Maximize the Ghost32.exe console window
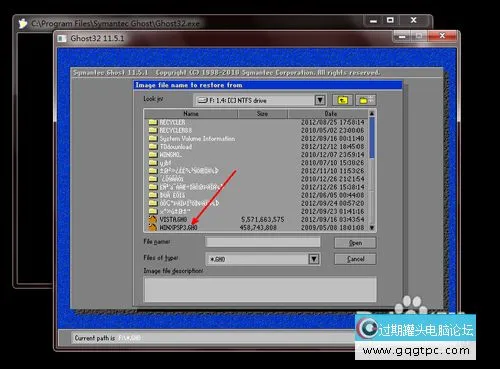500x369 pixels. coord(390,20)
